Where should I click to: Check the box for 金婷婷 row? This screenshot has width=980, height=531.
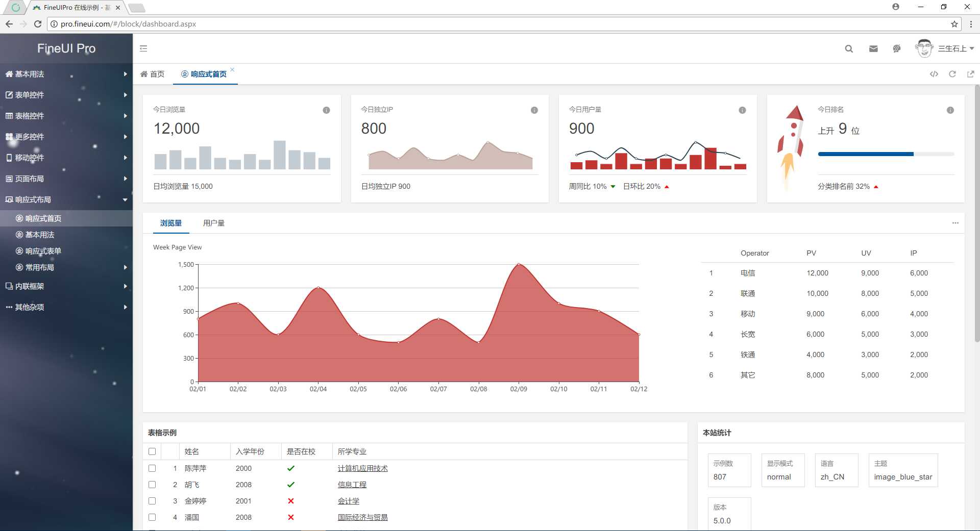(x=152, y=501)
